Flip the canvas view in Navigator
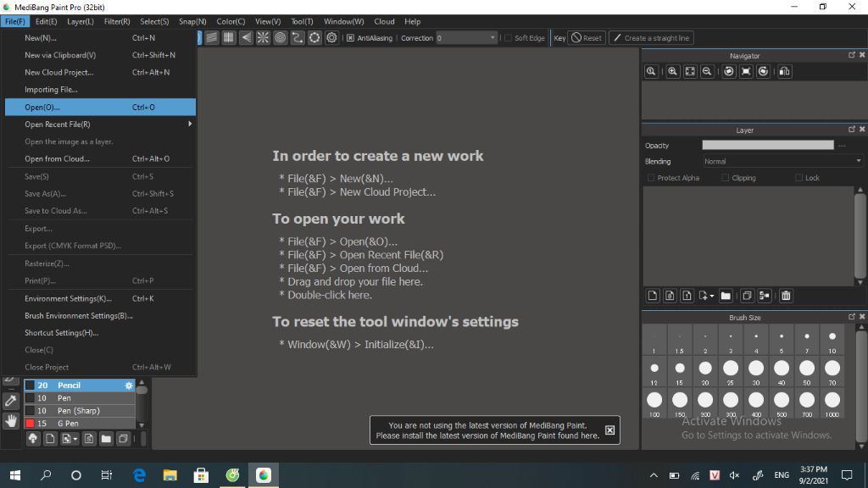 coord(784,71)
